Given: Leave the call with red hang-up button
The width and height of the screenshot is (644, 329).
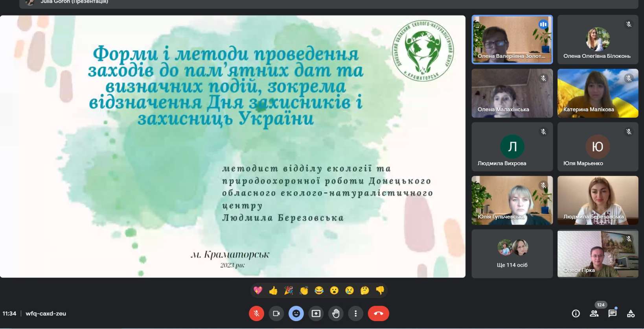Looking at the screenshot, I should click(379, 314).
